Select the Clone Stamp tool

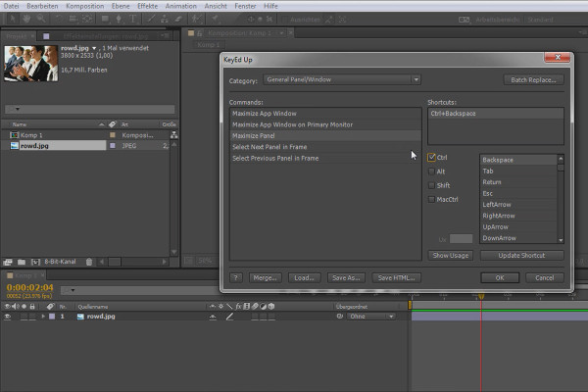165,19
